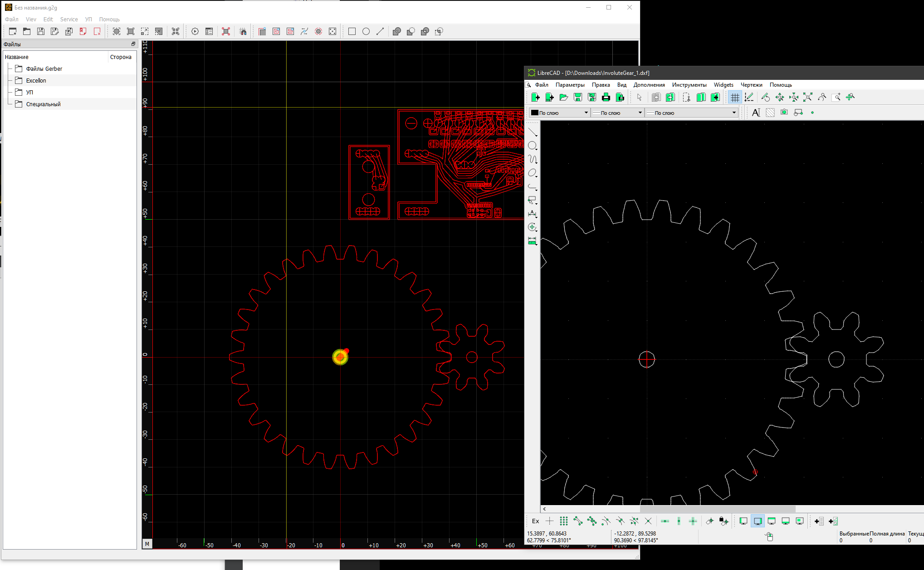Open the text tool with letter A icon
This screenshot has height=570, width=924.
click(756, 113)
